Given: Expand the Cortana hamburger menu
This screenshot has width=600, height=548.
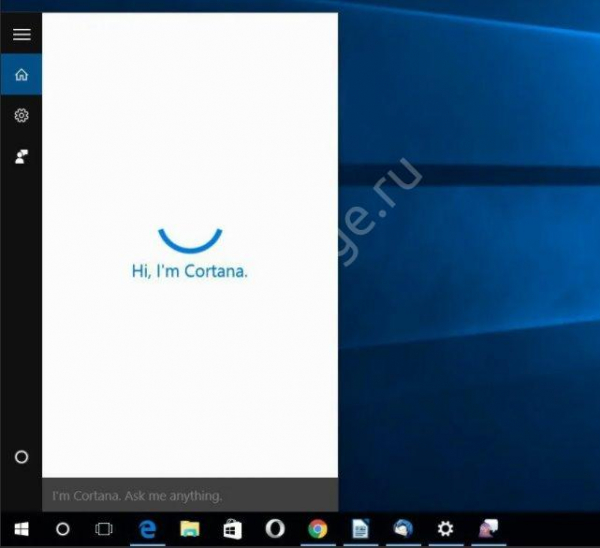Looking at the screenshot, I should [22, 34].
